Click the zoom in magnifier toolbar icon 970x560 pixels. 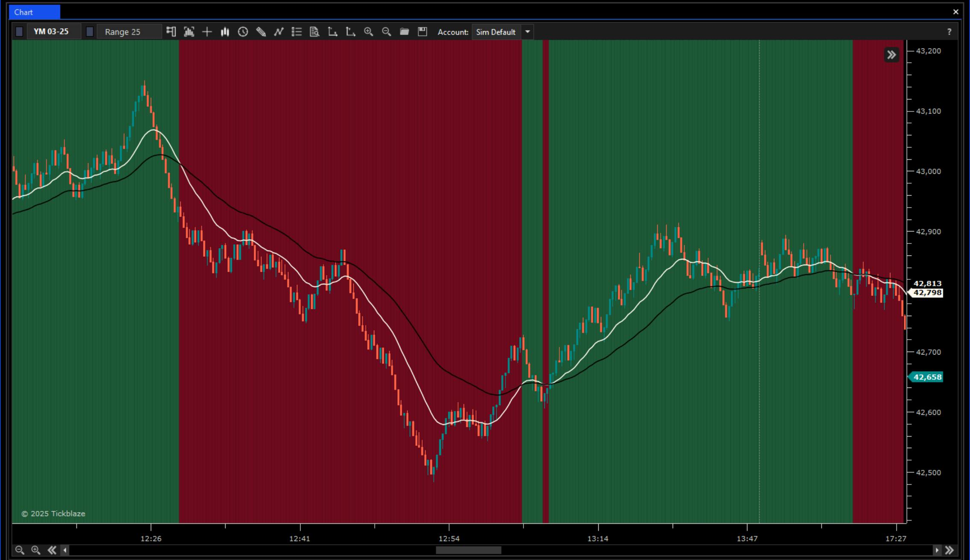[x=368, y=32]
